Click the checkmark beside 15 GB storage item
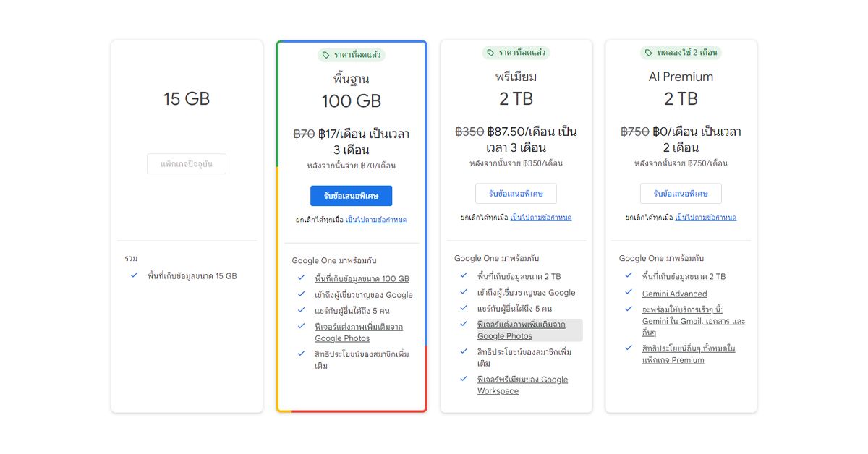Screen dimensions: 868x454 [x=133, y=275]
